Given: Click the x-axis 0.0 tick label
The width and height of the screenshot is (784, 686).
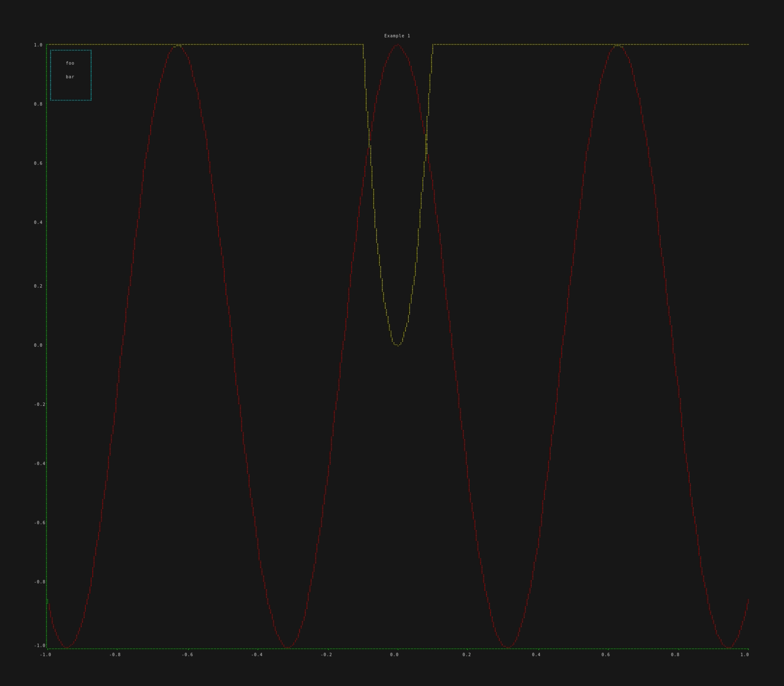Looking at the screenshot, I should click(394, 655).
